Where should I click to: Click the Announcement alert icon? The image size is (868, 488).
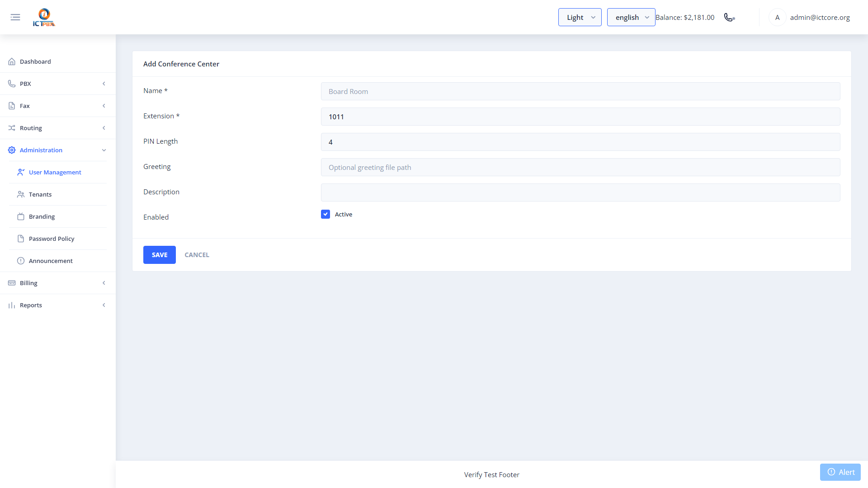(21, 261)
